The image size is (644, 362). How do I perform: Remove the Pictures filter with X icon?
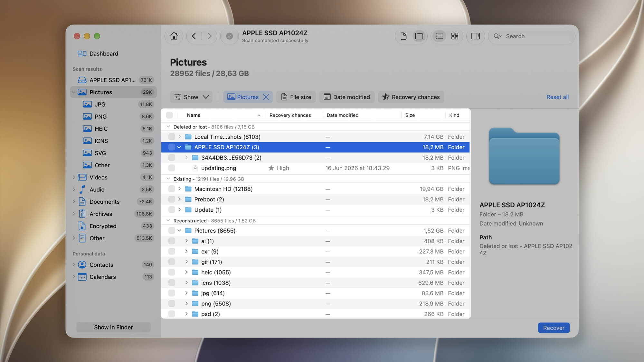(x=266, y=97)
